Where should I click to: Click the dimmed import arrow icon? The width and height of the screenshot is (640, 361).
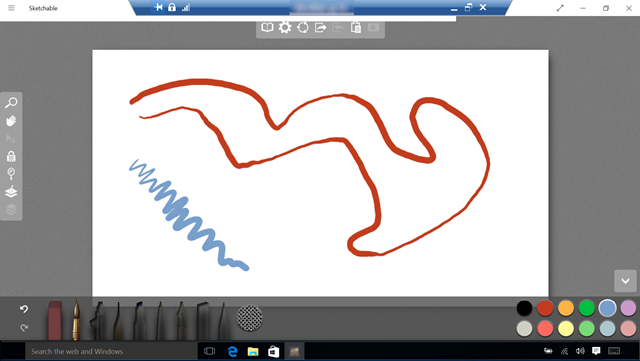[x=338, y=27]
